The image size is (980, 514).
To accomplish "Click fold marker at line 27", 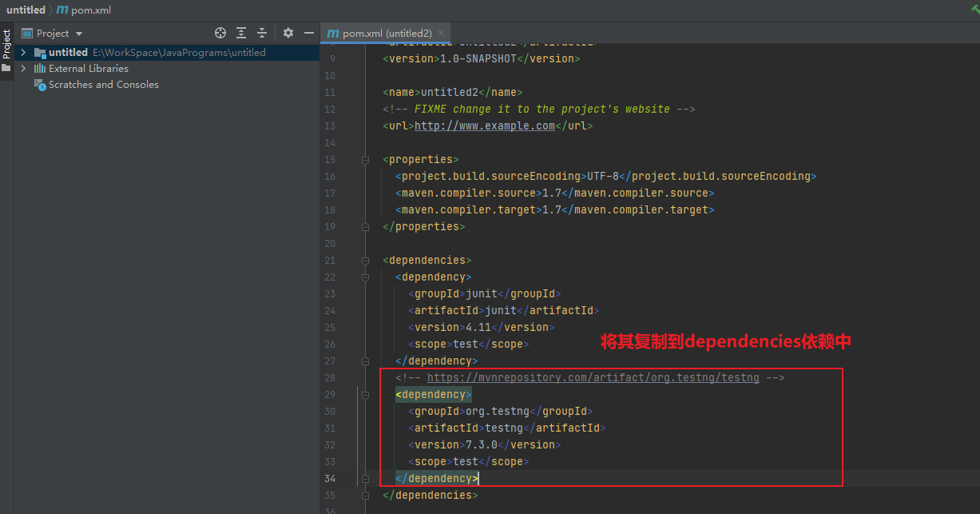I will tap(365, 361).
